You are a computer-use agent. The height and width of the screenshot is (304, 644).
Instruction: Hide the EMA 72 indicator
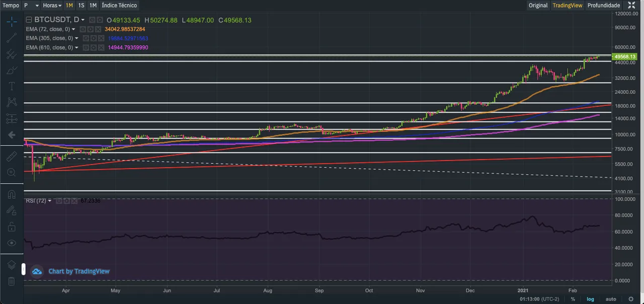(84, 29)
